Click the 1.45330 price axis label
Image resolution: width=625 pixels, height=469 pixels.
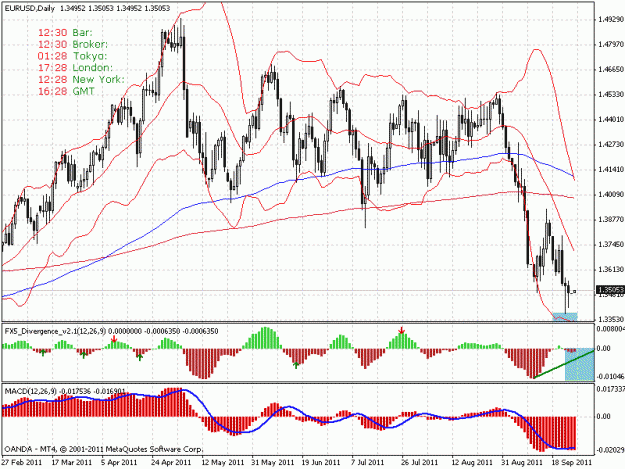(611, 94)
